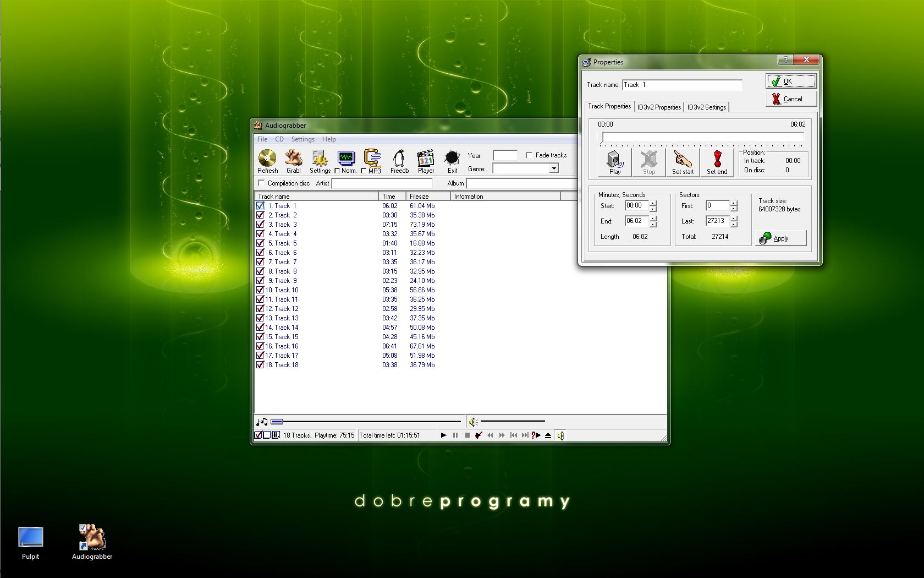The image size is (924, 578).
Task: Click the play button in the status bar
Action: coord(443,435)
